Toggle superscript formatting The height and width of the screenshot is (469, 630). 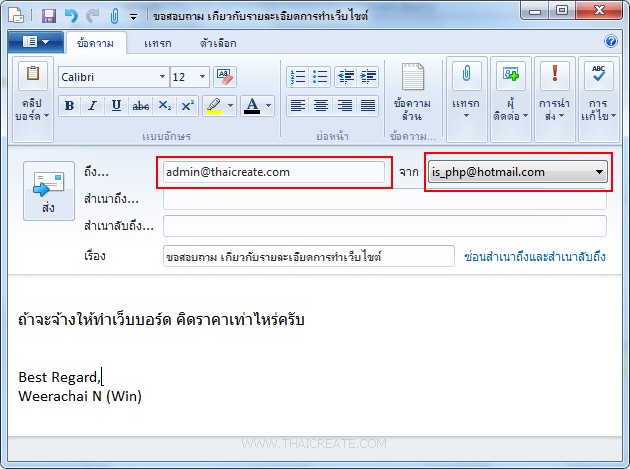coord(187,106)
